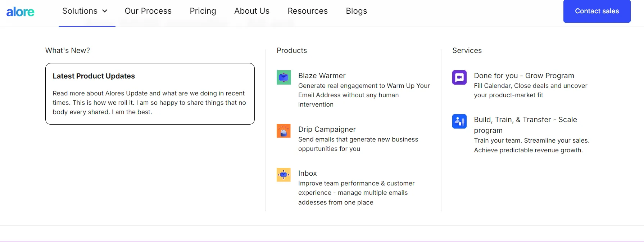Image resolution: width=644 pixels, height=242 pixels.
Task: Select the Drip Campaigner title link
Action: click(x=327, y=129)
